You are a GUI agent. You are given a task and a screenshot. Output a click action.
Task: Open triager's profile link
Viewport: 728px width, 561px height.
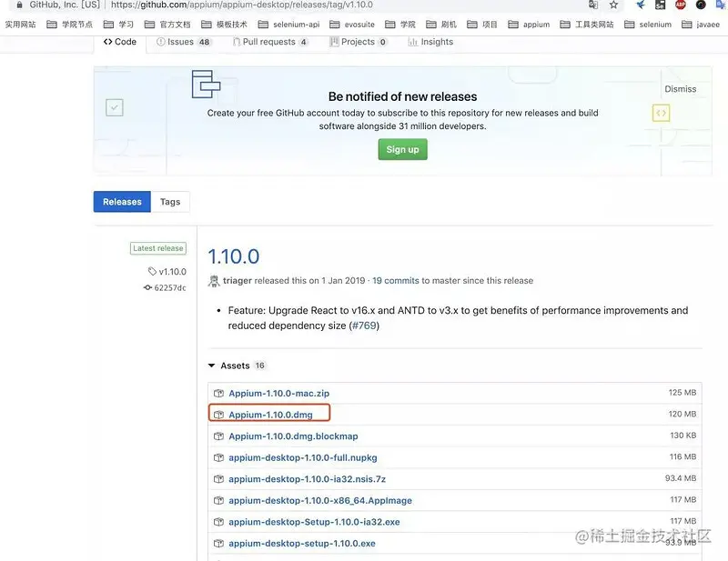[x=238, y=281]
